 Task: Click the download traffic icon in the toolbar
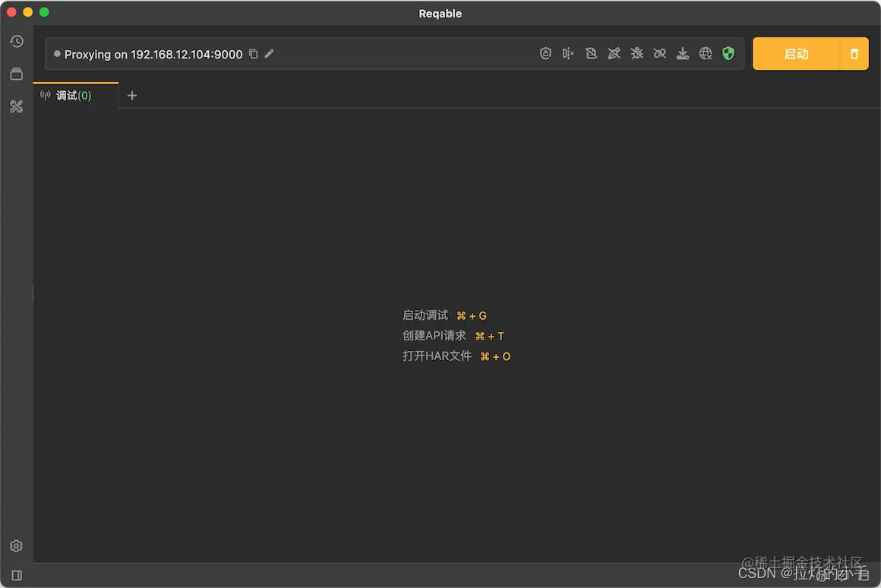point(682,53)
